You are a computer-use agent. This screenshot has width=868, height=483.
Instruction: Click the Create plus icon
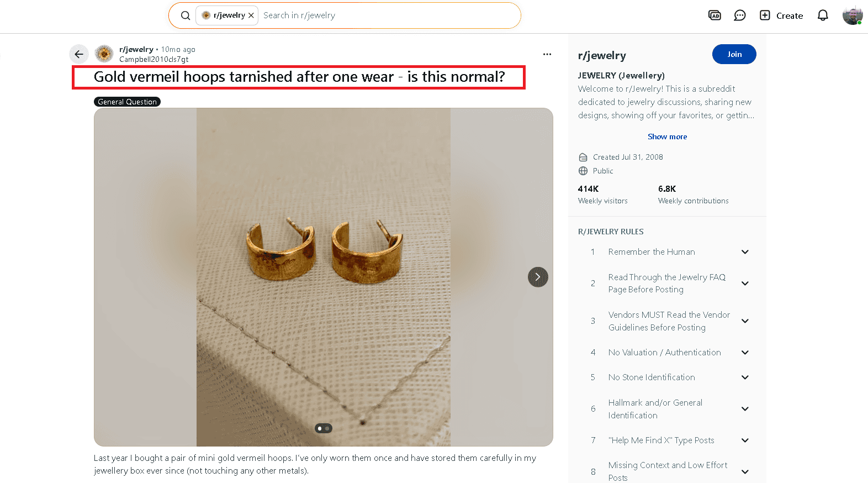click(x=765, y=15)
